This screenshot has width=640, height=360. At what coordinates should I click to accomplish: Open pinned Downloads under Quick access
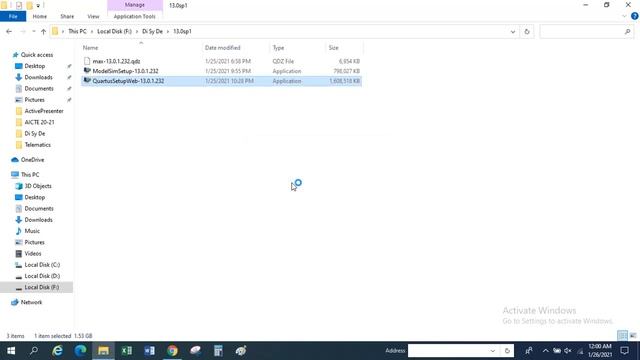[x=38, y=77]
